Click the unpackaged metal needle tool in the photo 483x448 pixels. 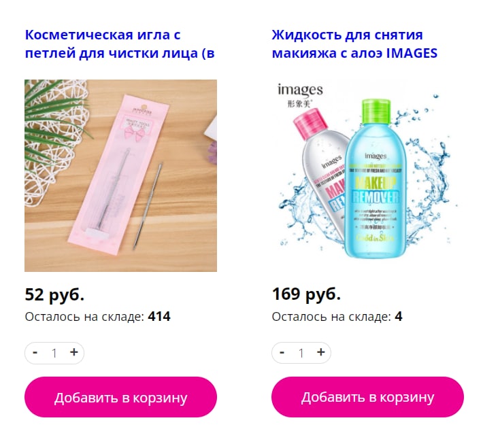coord(147,206)
